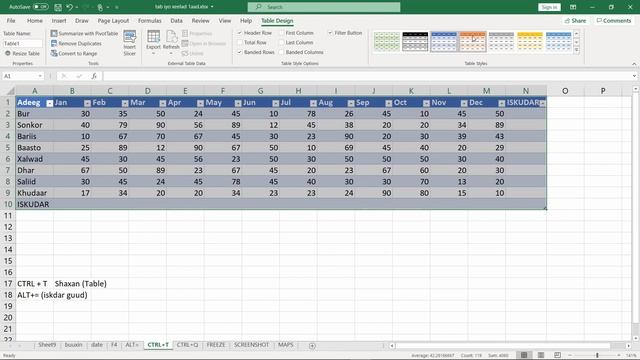This screenshot has height=360, width=640.
Task: Click the zoom slider handle
Action: coord(597,356)
